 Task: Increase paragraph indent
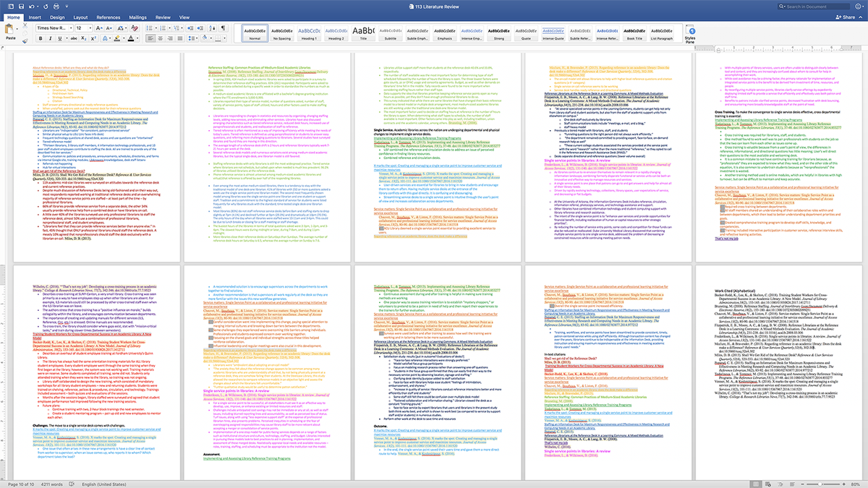200,28
